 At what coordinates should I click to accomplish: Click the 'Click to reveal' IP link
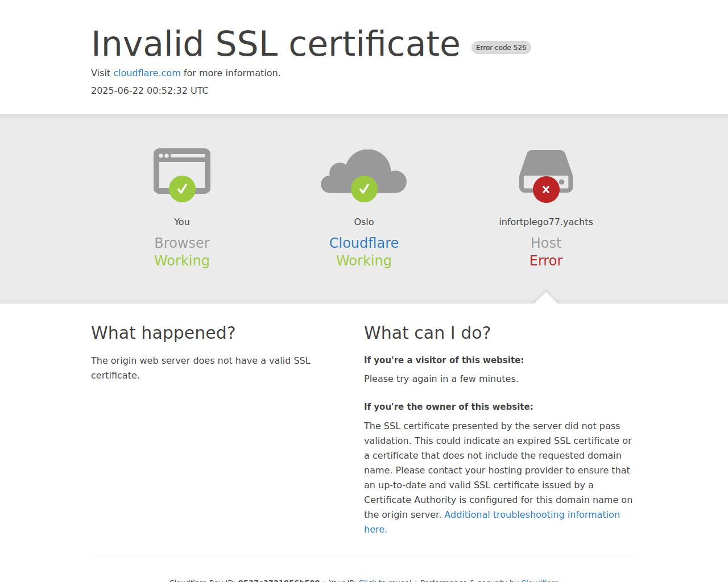(385, 580)
